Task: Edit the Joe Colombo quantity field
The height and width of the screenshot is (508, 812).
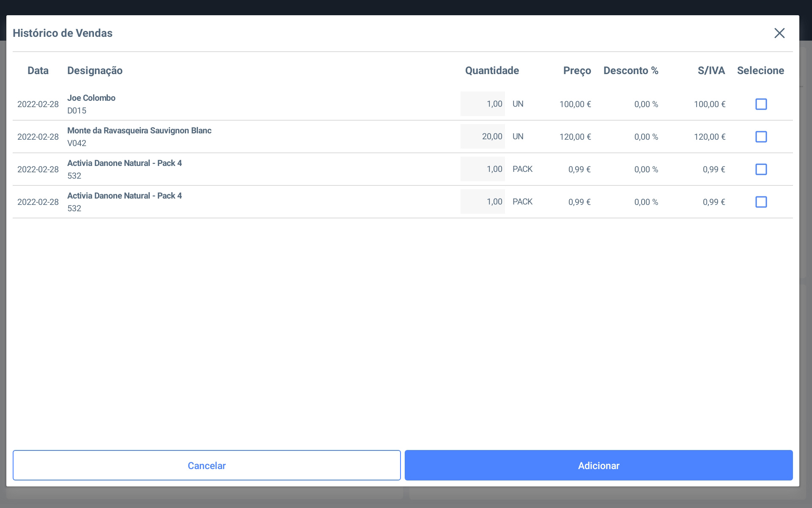Action: point(483,104)
